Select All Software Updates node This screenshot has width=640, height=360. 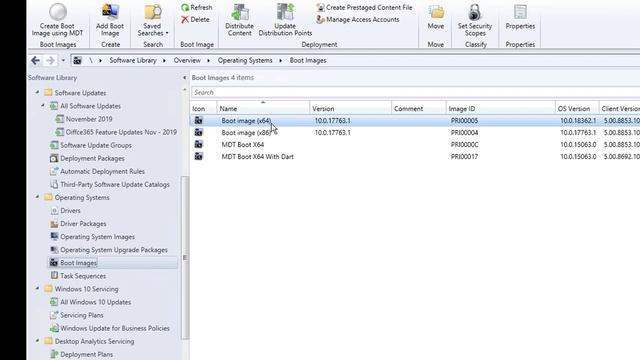pos(90,106)
